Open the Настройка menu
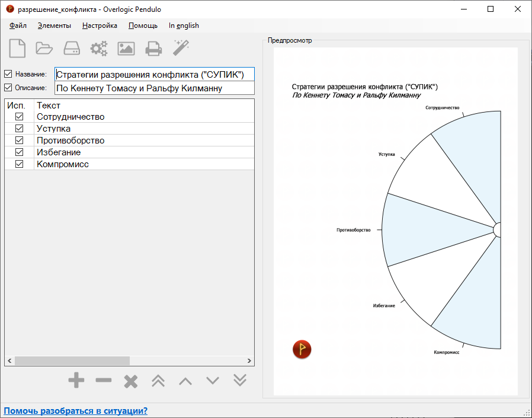This screenshot has width=532, height=418. point(100,25)
